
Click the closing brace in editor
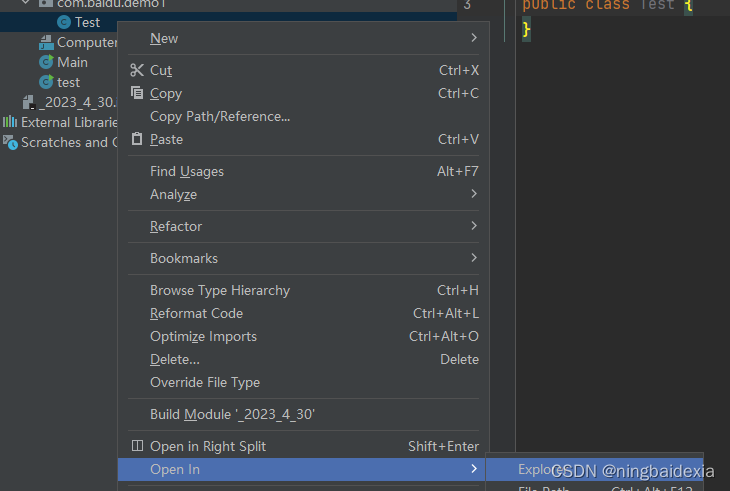click(526, 29)
